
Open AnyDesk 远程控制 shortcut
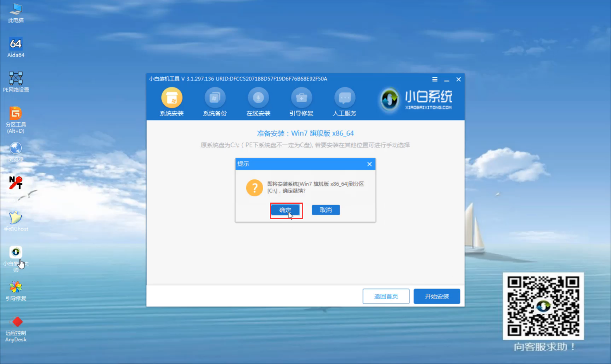coord(16,322)
